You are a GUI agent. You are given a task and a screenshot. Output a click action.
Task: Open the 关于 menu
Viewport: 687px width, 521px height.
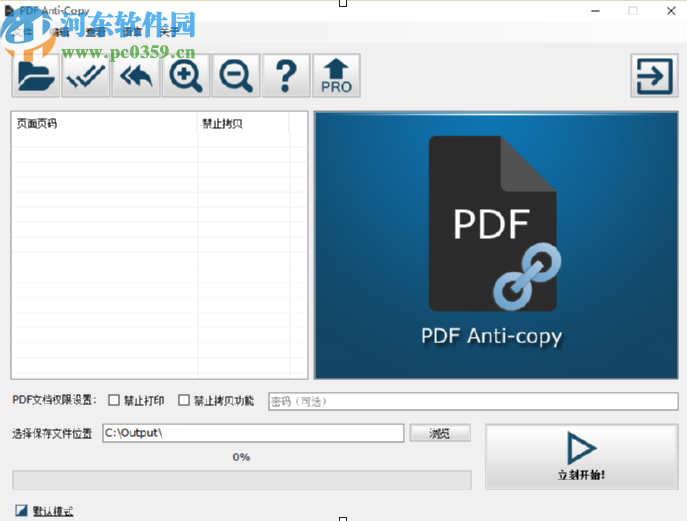[x=169, y=32]
